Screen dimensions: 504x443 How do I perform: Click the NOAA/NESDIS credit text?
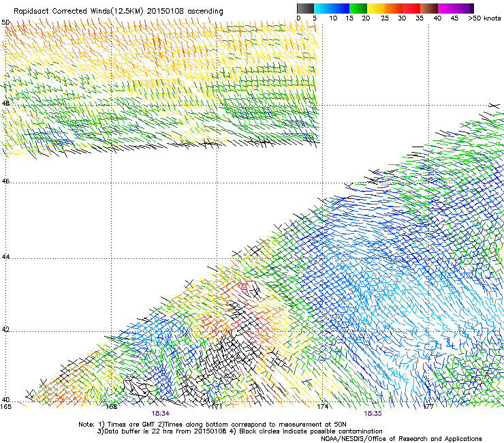[401, 439]
